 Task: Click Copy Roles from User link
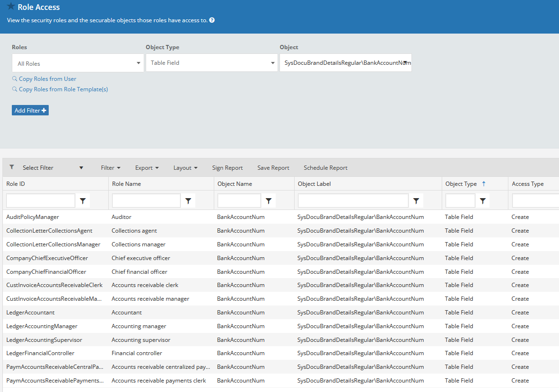tap(47, 79)
